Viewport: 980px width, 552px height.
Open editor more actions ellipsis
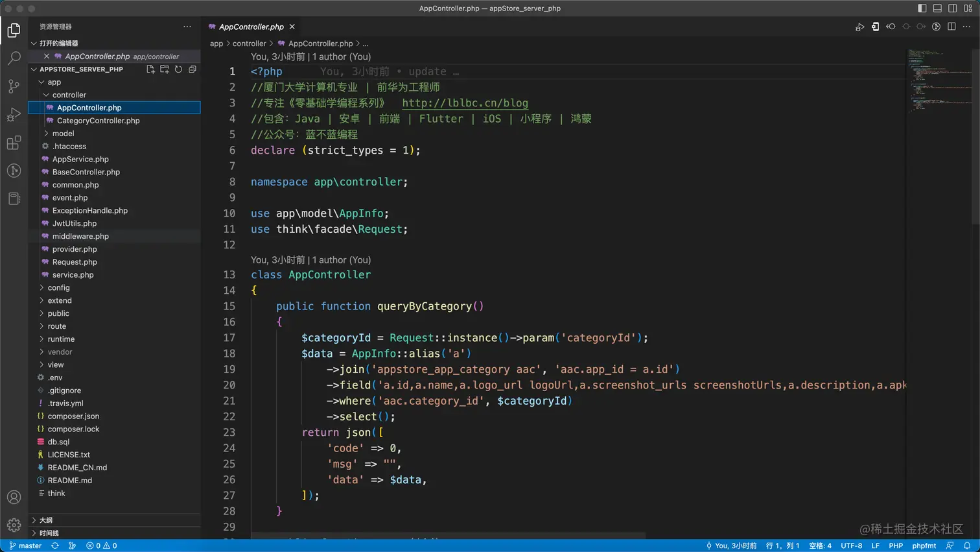tap(966, 27)
